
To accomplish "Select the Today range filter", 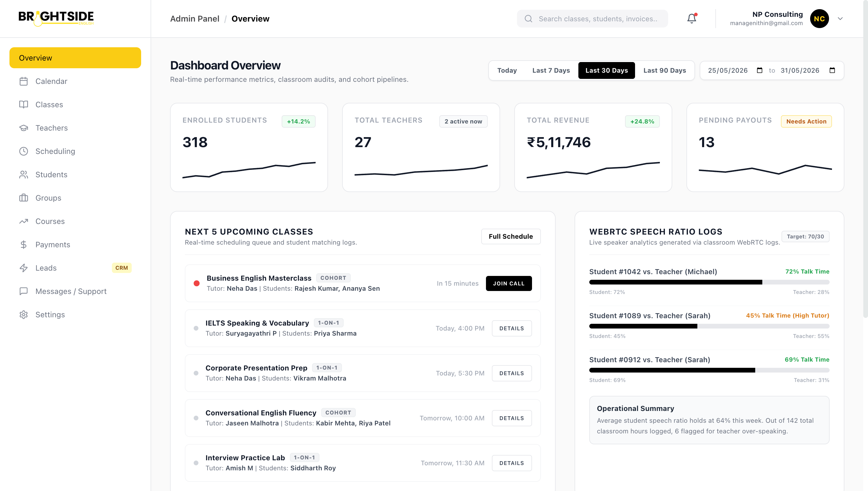I will click(x=507, y=70).
